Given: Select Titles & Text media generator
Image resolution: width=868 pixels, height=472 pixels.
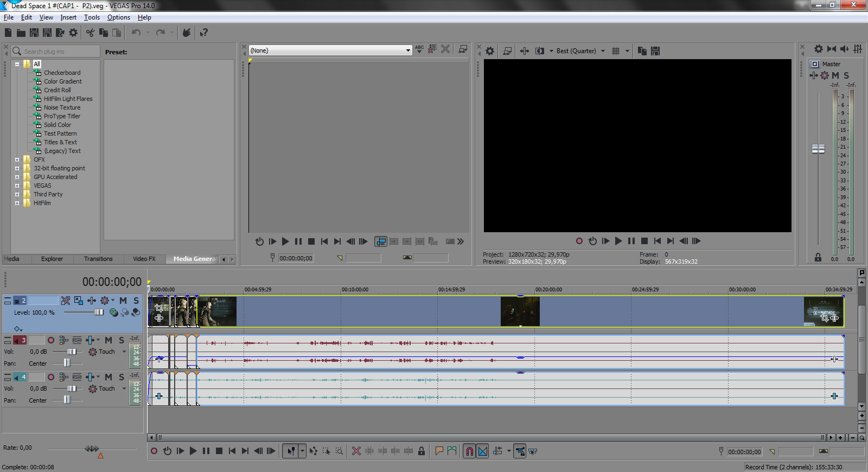Looking at the screenshot, I should [60, 142].
